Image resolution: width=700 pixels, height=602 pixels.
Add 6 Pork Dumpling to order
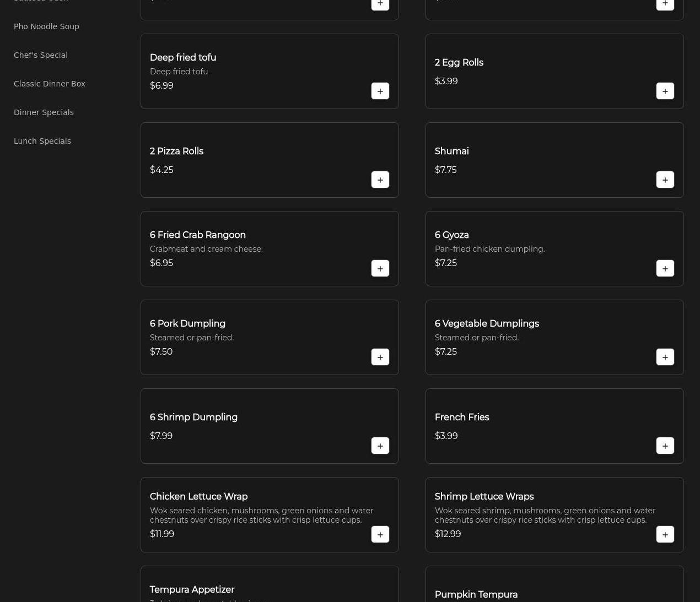click(380, 357)
